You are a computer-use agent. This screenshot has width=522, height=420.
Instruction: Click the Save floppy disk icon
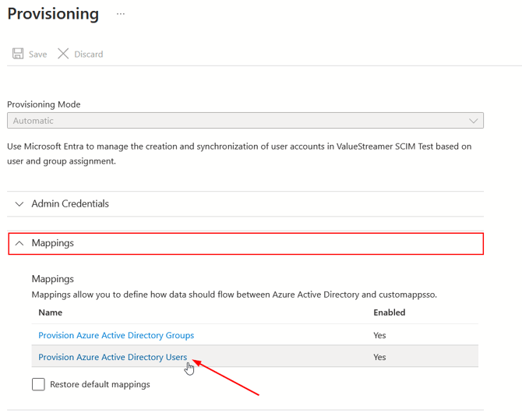pos(18,54)
